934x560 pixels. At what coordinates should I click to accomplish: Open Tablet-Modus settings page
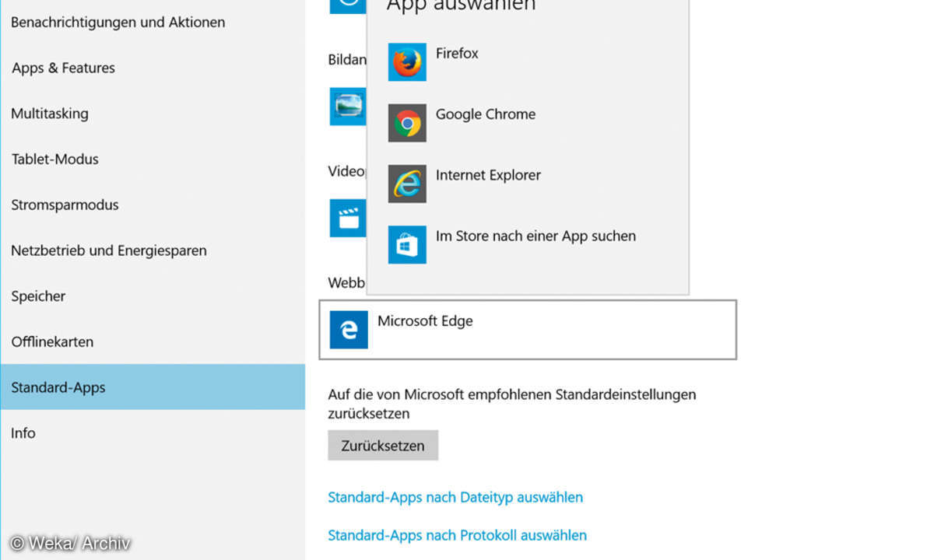tap(153, 159)
